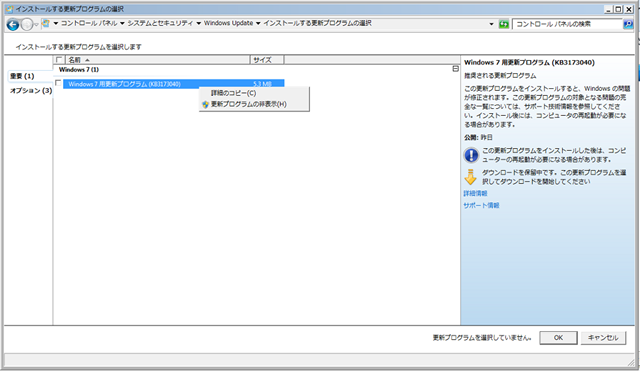The image size is (640, 371).
Task: Click the システムとセキュリティ breadcrumb
Action: pos(160,24)
